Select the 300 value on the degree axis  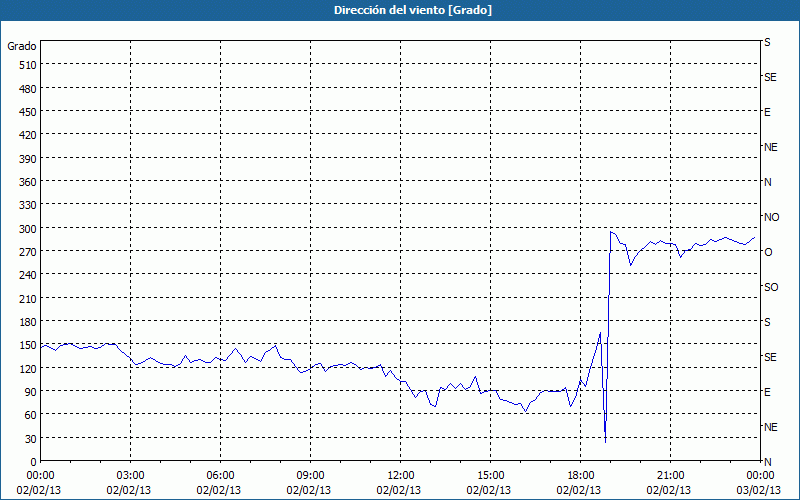28,229
